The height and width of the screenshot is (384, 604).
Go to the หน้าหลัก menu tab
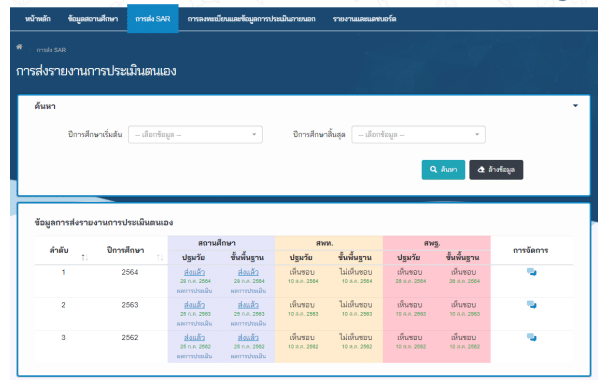click(x=38, y=19)
